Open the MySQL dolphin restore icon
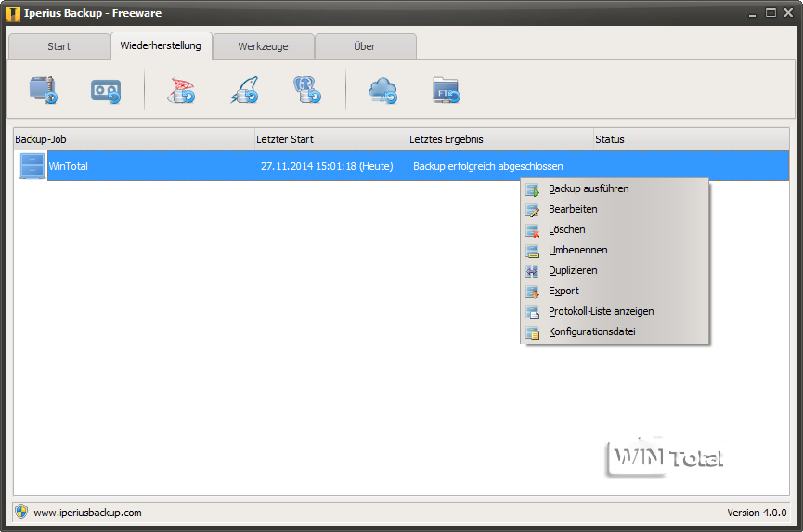The height and width of the screenshot is (532, 803). 245,90
